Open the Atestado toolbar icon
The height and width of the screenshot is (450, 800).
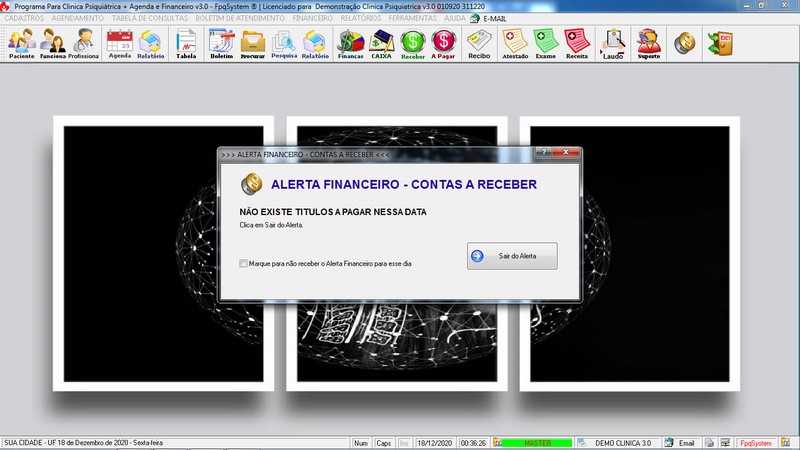[515, 44]
